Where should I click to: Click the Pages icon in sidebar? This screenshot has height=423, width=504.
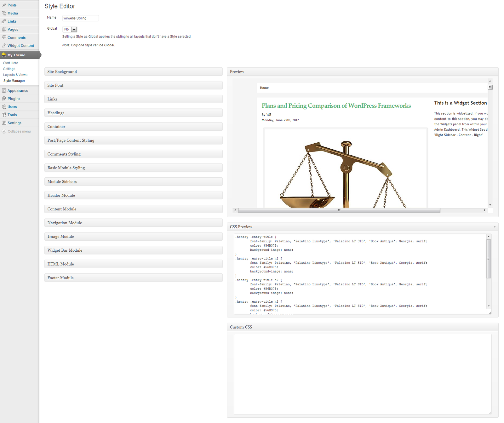tap(4, 29)
